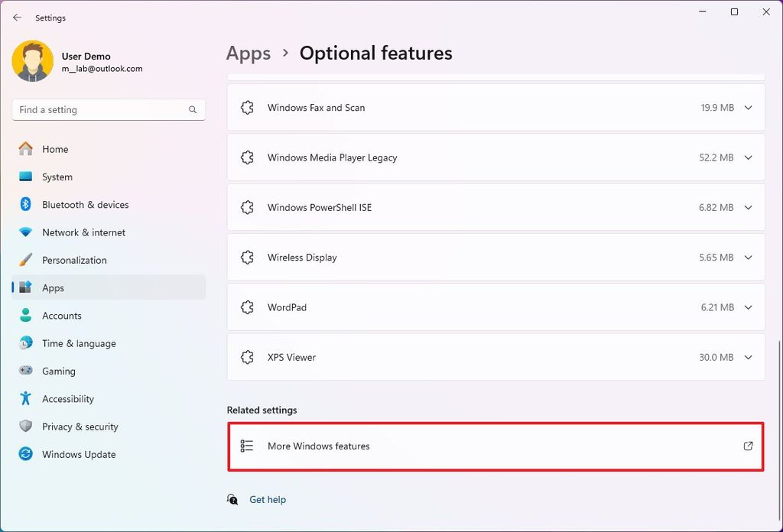Screen dimensions: 783x532
Task: Select Network & internet in the sidebar
Action: coord(84,232)
